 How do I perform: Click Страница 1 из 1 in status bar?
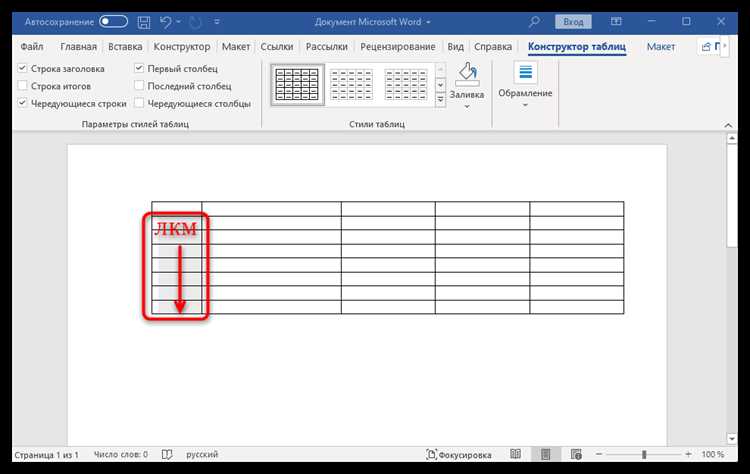click(46, 454)
